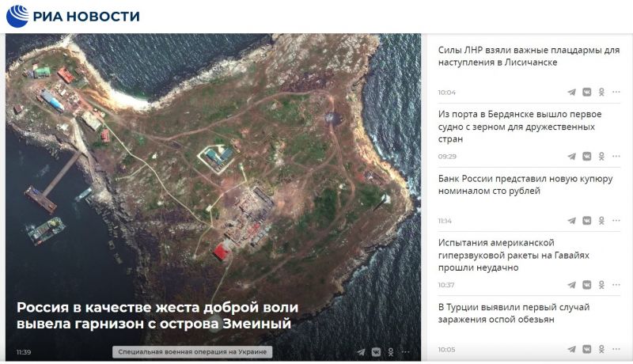Share the hypersonic missile article on VK
Viewport: 633px width, 364px height.
coord(586,285)
